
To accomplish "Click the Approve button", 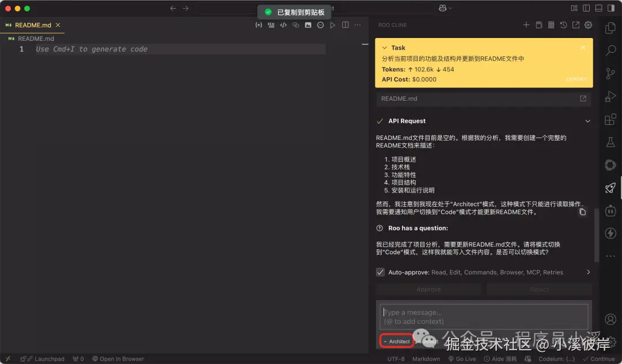I will point(428,290).
